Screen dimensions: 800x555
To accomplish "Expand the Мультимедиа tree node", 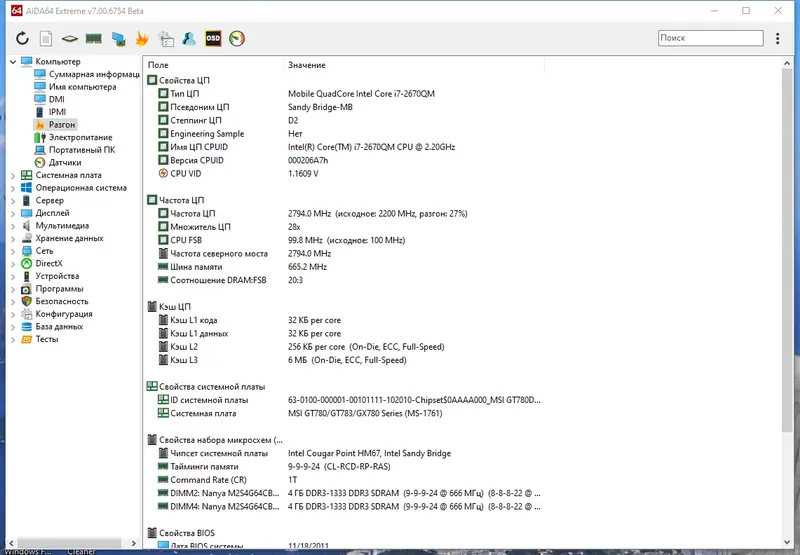I will point(13,226).
